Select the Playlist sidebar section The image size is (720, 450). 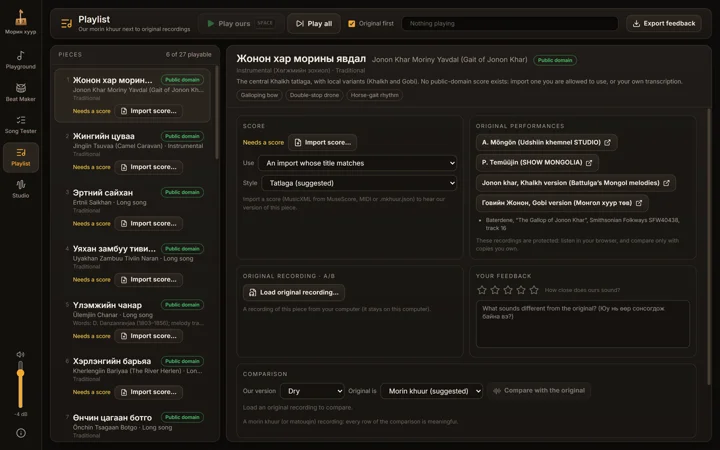pyautogui.click(x=20, y=157)
